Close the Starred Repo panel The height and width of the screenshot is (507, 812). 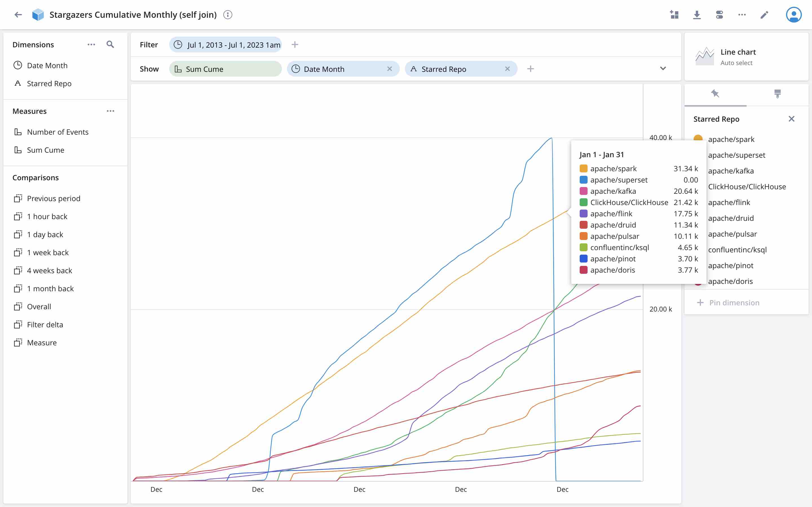[x=791, y=119]
